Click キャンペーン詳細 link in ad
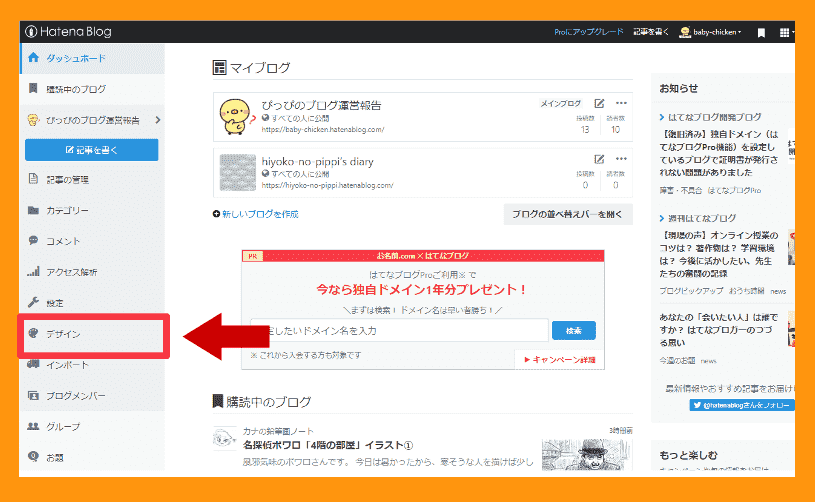 click(x=560, y=359)
